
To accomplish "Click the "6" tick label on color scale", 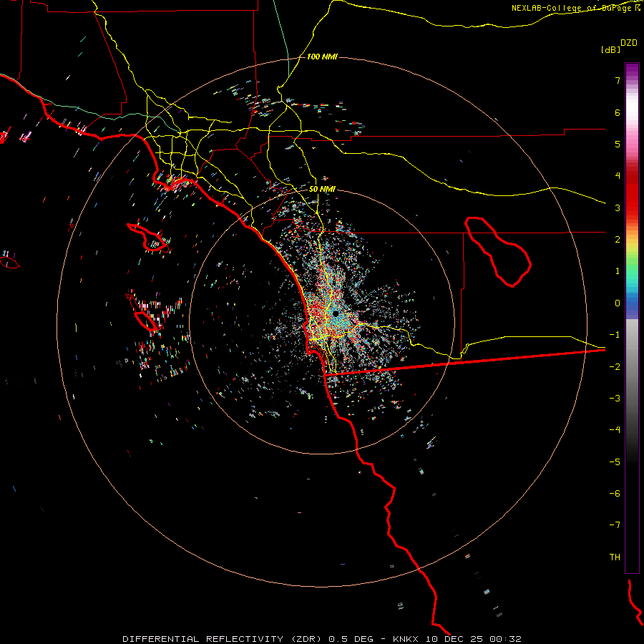I will [618, 112].
